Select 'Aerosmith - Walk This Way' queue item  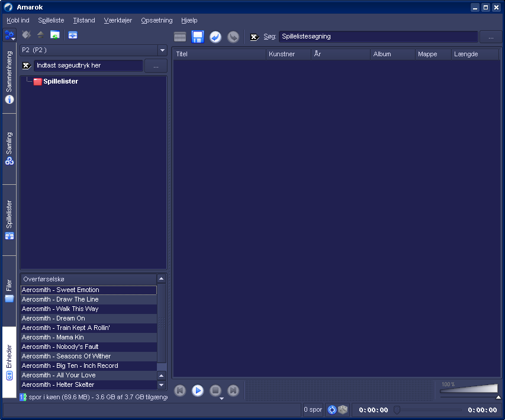tap(89, 309)
